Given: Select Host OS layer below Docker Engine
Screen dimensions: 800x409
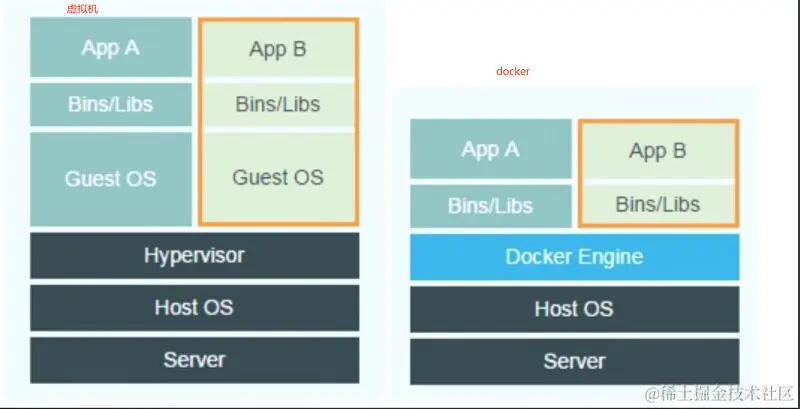Looking at the screenshot, I should 574,309.
